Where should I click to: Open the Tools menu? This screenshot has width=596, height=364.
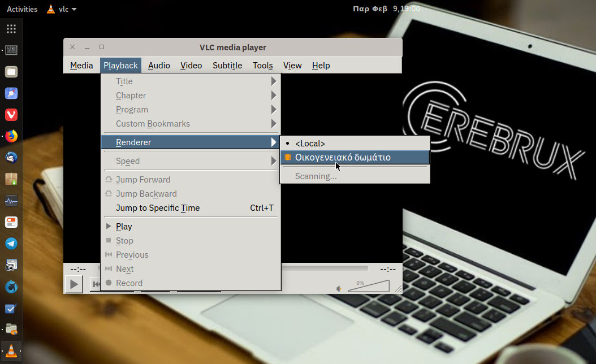pyautogui.click(x=262, y=66)
